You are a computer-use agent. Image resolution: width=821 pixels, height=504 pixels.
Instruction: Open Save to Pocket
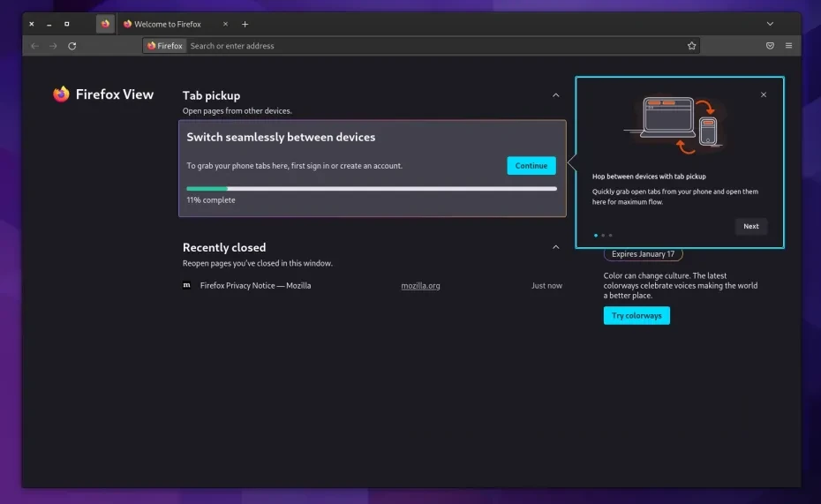(x=770, y=46)
